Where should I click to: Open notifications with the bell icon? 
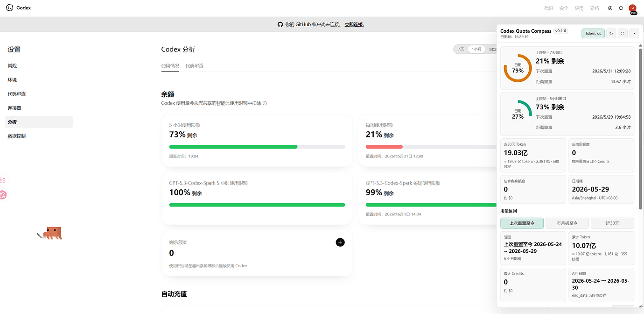pos(621,8)
